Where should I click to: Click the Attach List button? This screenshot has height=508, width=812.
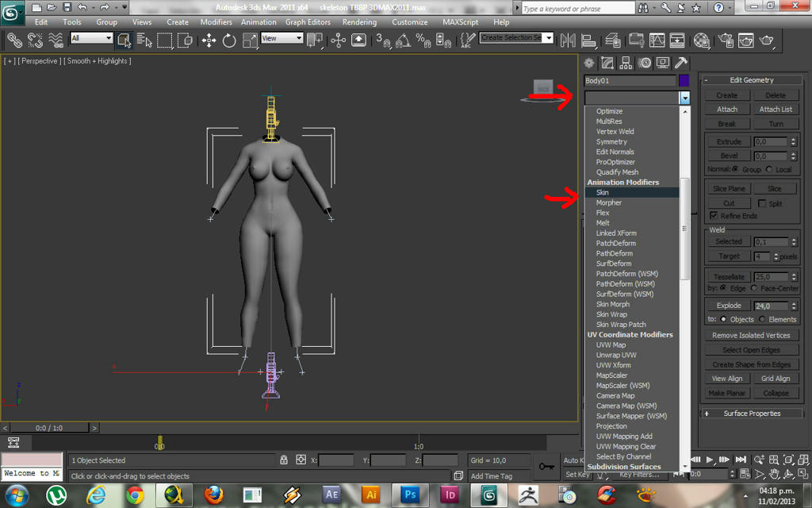coord(776,110)
